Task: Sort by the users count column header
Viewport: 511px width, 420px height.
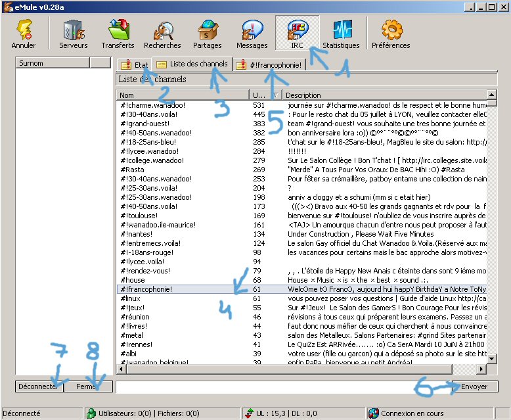Action: (x=265, y=95)
